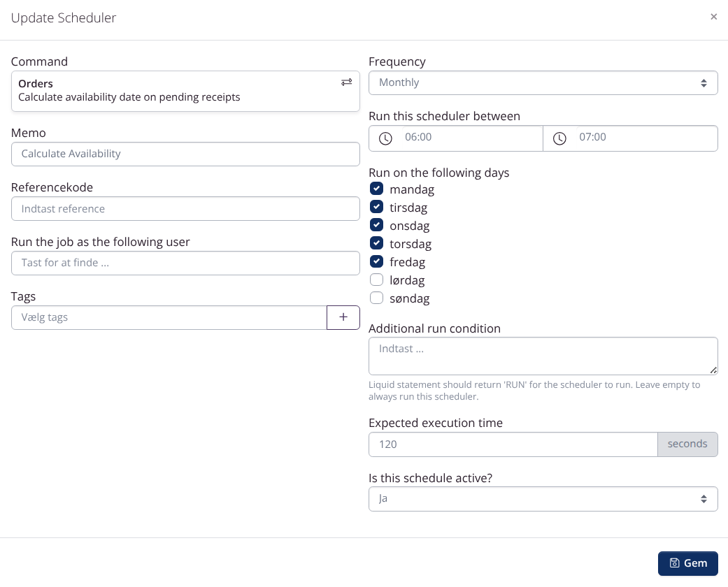
Task: Click the swap command arrows icon
Action: 346,82
